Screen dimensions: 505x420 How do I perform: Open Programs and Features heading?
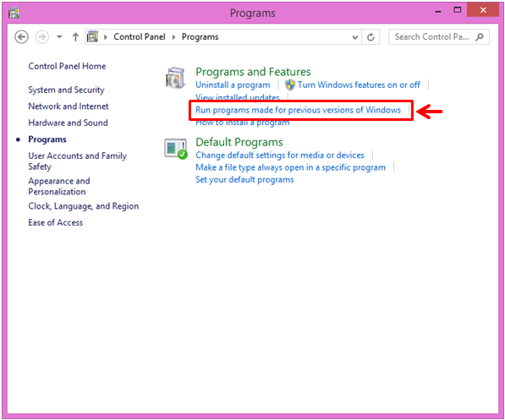(253, 72)
